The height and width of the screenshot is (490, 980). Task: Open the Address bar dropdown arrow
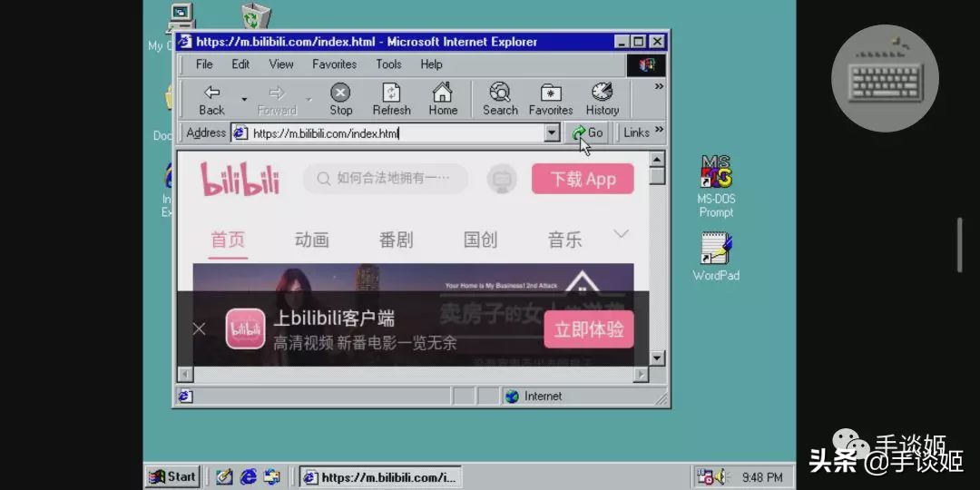pos(552,132)
